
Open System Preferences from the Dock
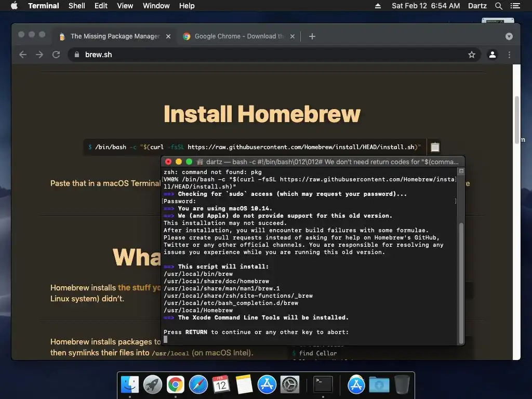290,384
